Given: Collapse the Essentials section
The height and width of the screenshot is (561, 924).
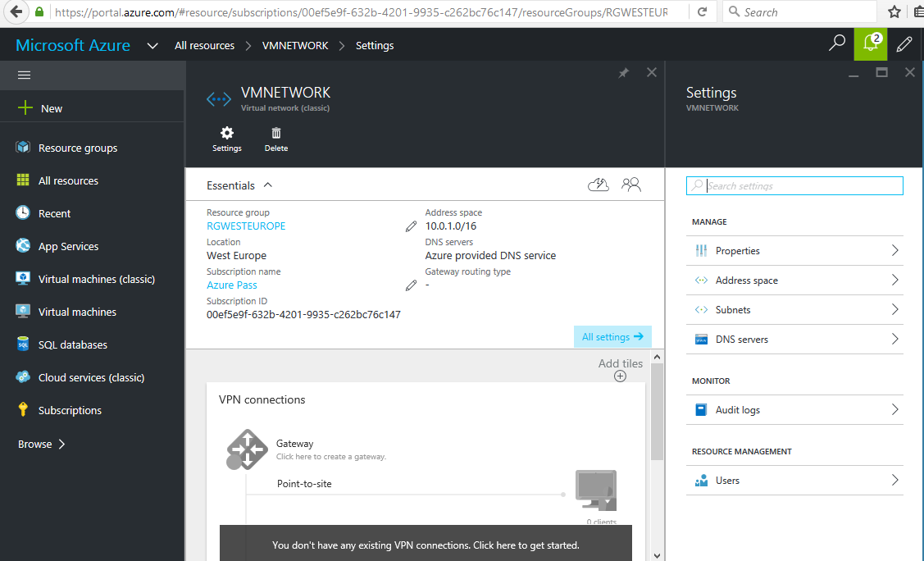Looking at the screenshot, I should click(x=268, y=185).
